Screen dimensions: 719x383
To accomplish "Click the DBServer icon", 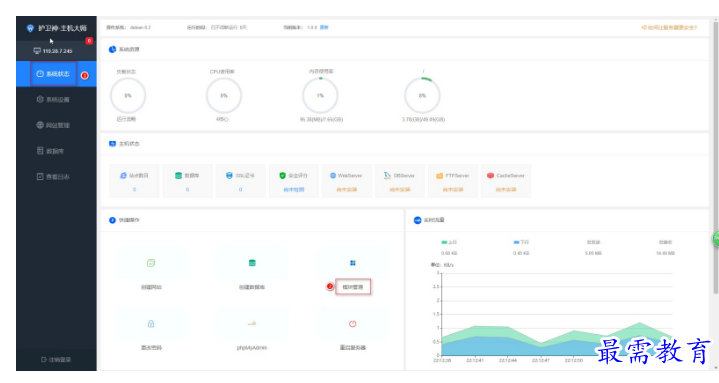I will (x=387, y=176).
